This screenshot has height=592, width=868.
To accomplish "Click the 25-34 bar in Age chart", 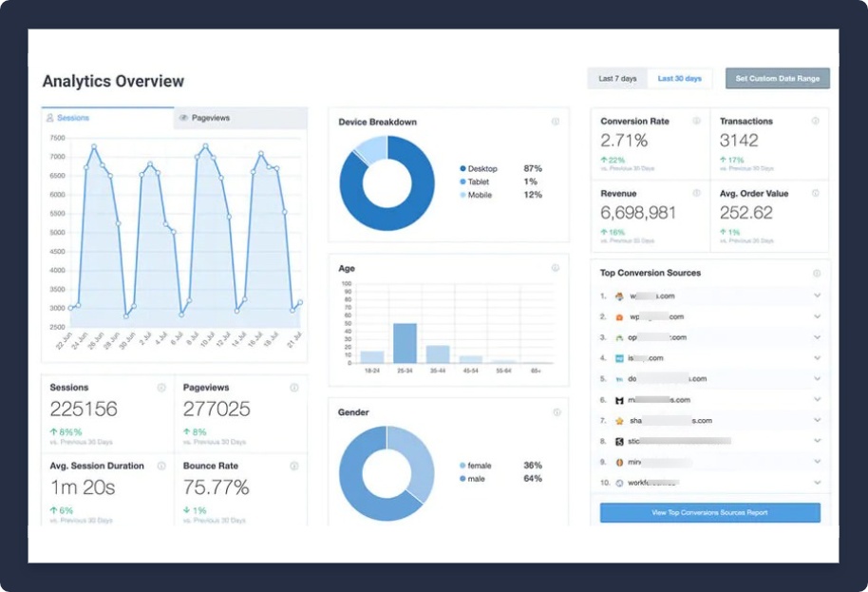I will (x=405, y=343).
